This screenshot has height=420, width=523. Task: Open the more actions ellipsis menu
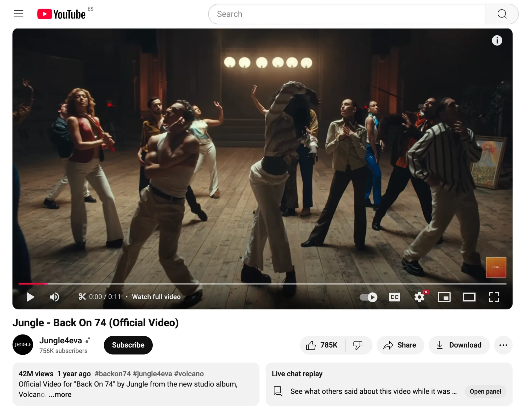tap(503, 345)
